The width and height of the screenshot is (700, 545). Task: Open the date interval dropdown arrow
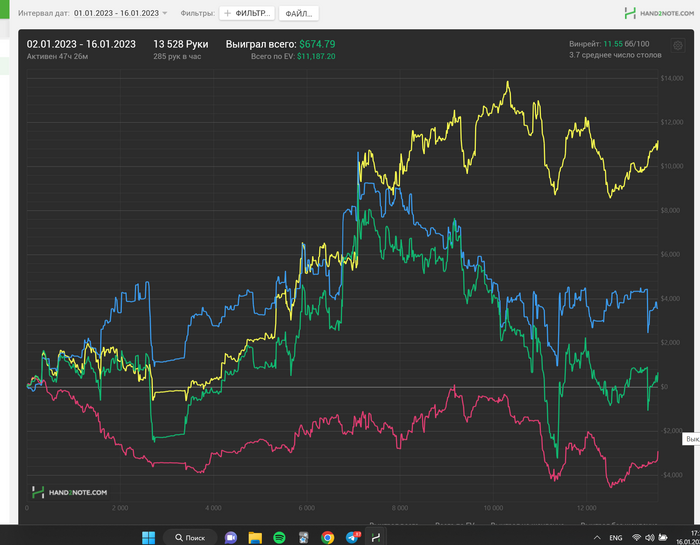tap(165, 13)
